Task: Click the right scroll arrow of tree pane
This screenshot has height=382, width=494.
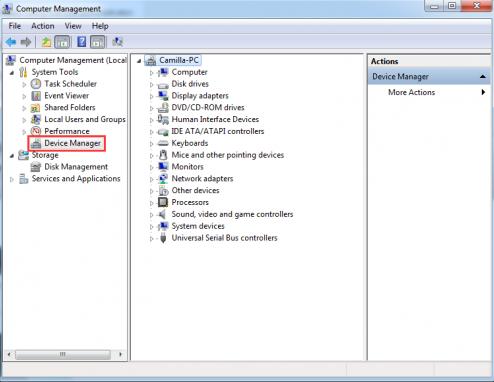Action: 121,354
